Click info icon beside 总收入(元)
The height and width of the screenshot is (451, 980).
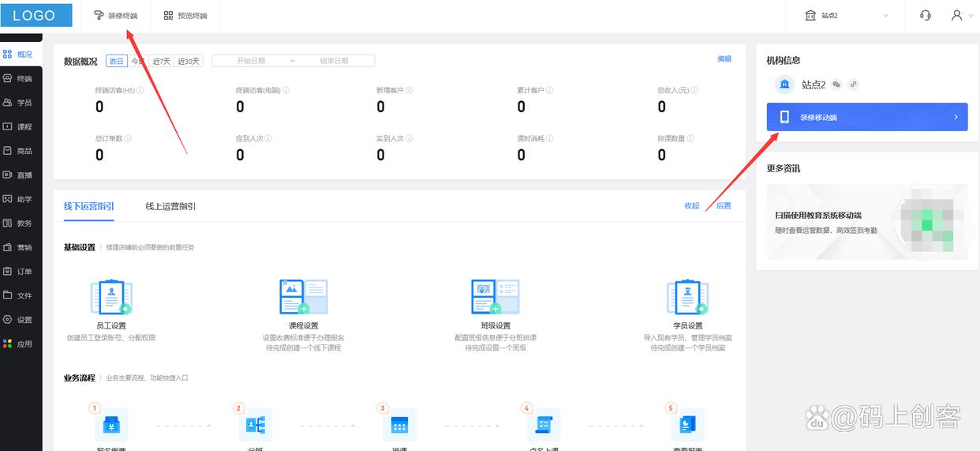[x=695, y=90]
